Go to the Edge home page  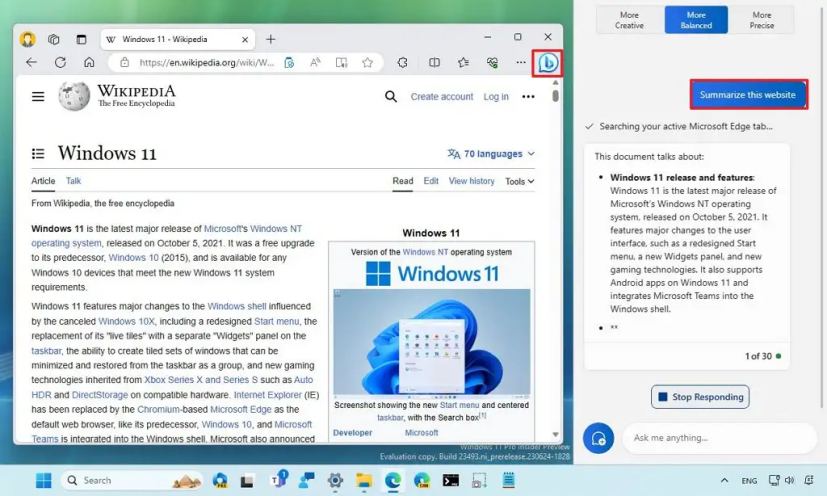89,62
